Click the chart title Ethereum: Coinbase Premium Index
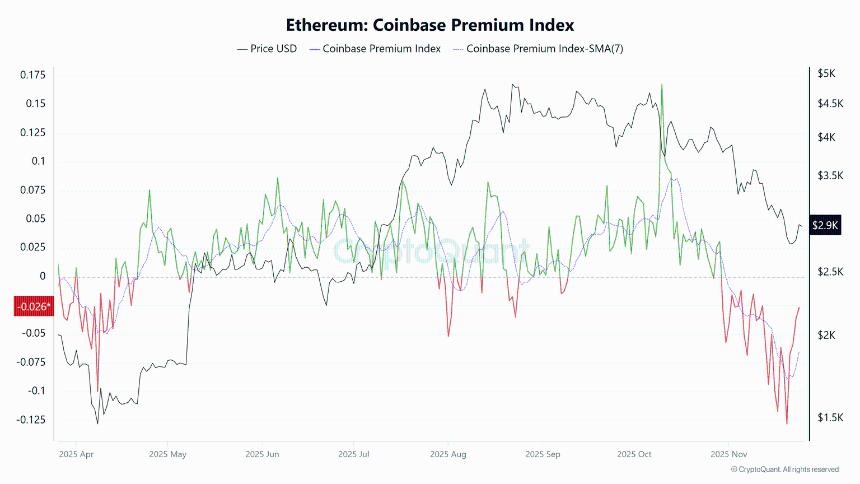 [x=430, y=23]
